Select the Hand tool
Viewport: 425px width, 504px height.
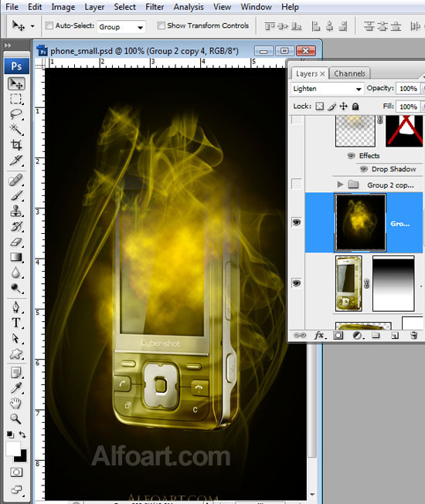16,404
